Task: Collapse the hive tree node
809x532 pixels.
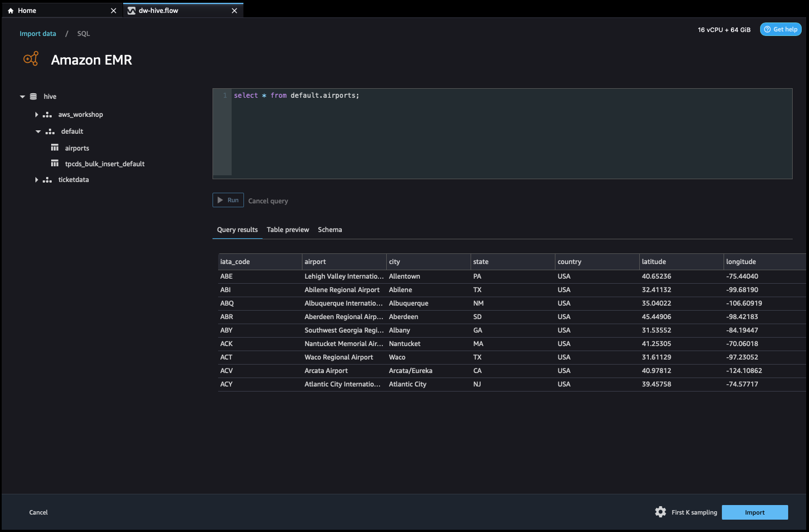Action: (22, 97)
